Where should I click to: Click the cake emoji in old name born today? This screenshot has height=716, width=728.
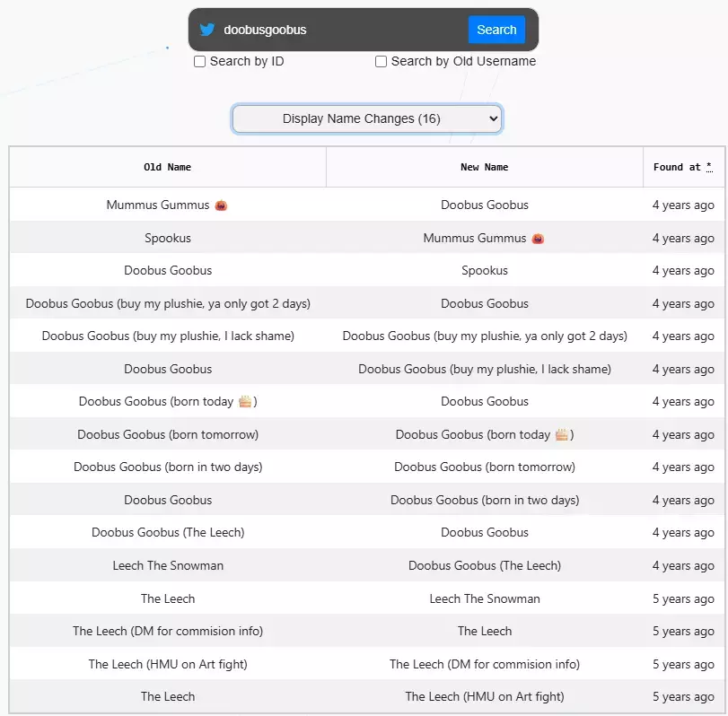click(245, 401)
